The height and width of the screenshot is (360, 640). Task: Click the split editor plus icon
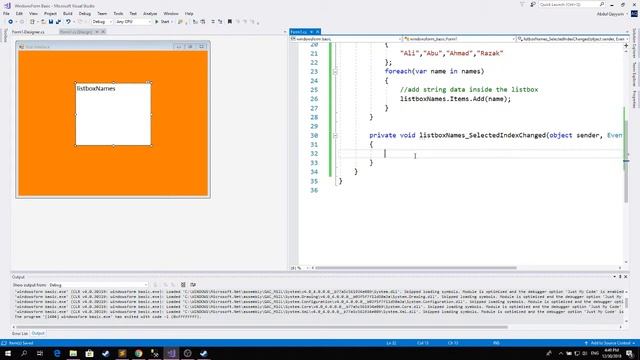pos(626,46)
